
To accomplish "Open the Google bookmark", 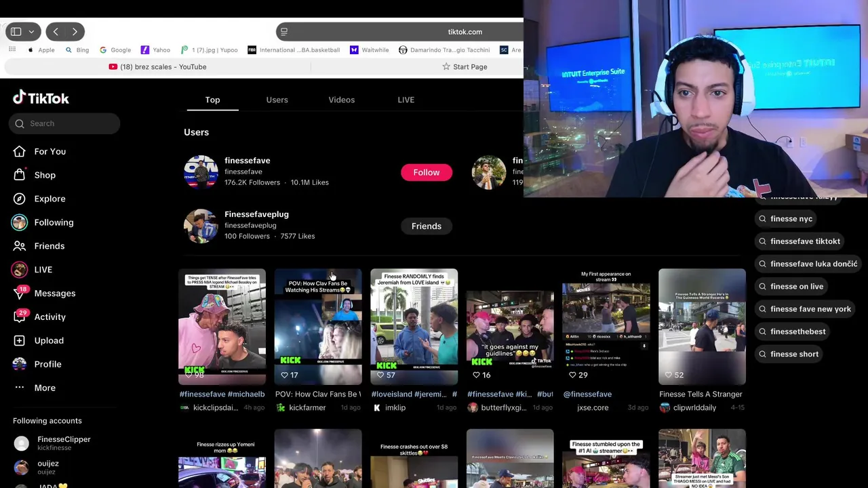I will click(x=115, y=49).
